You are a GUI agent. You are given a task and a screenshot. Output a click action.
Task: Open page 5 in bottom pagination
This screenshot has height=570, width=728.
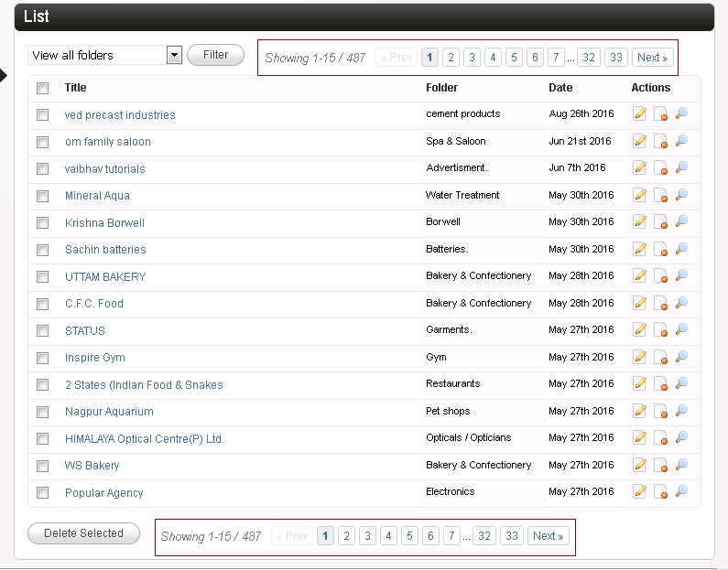(x=409, y=536)
